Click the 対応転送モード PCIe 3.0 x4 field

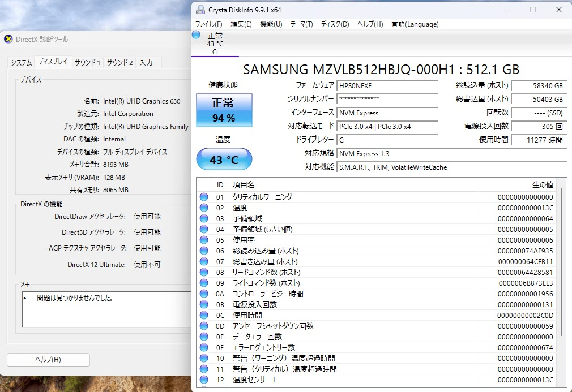tap(387, 126)
